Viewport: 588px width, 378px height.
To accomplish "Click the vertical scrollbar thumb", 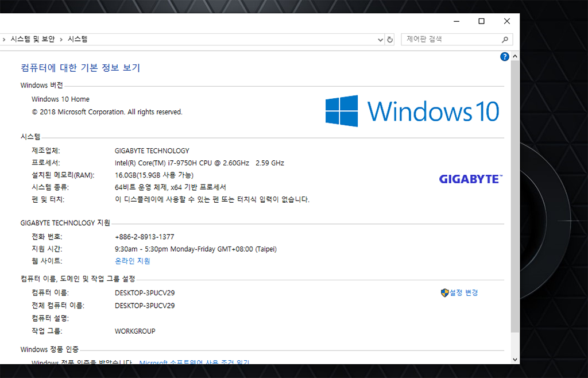I will [x=515, y=196].
